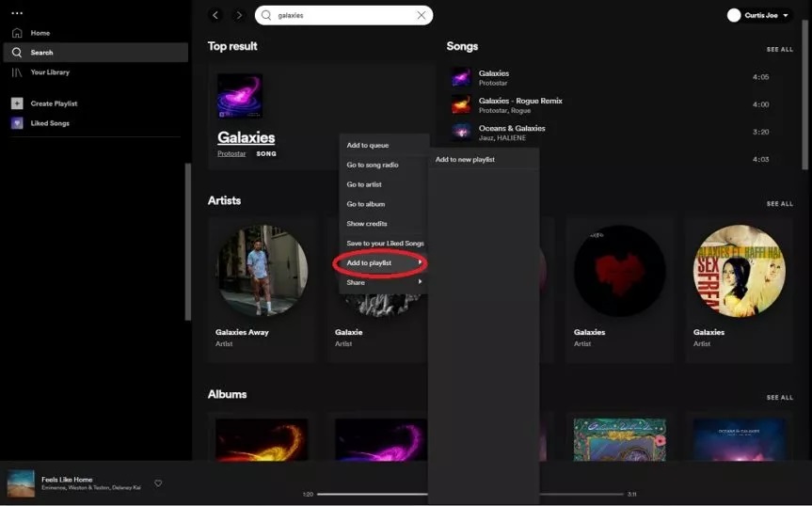Click the galaxies search input field

pos(343,16)
